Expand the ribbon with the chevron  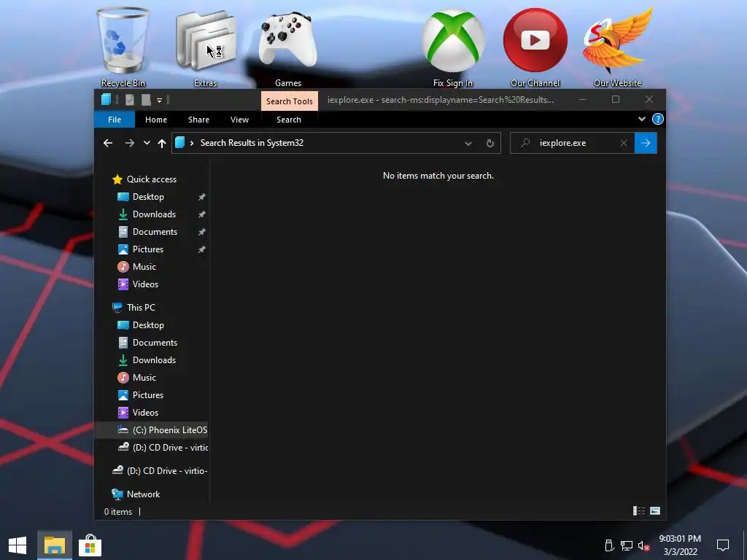click(x=642, y=119)
